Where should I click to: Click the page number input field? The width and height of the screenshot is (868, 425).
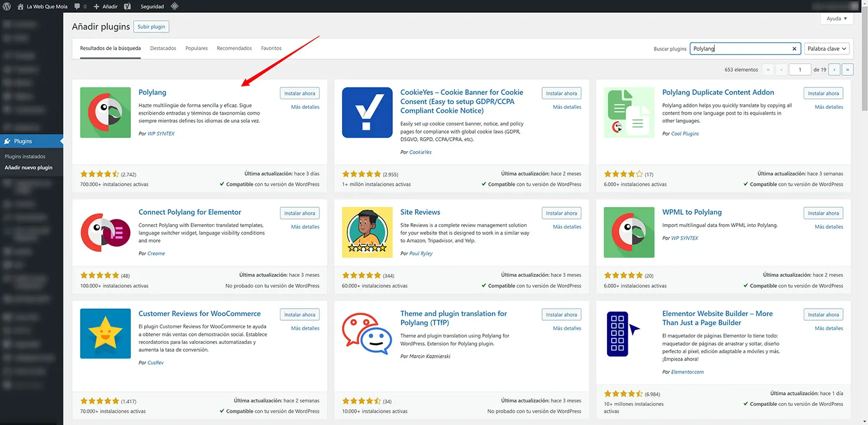click(x=800, y=69)
